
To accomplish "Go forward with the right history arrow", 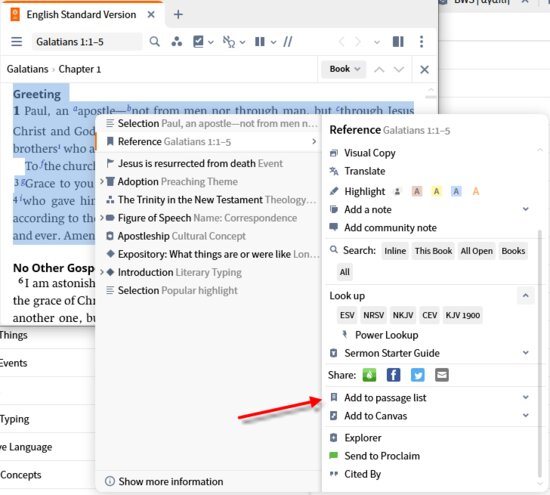I will pos(357,42).
